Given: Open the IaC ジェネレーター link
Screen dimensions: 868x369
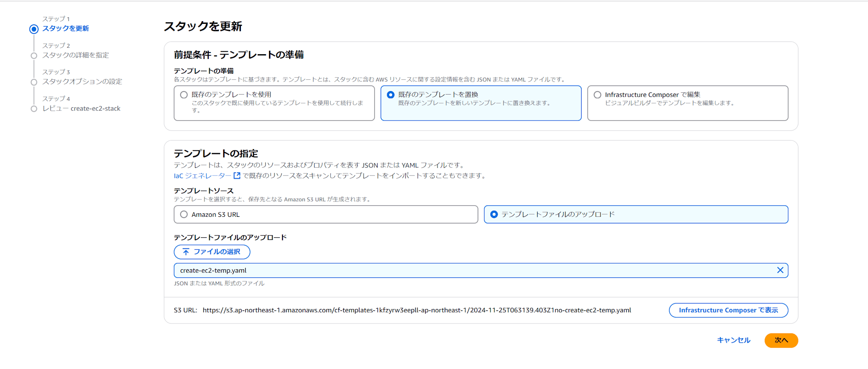Looking at the screenshot, I should click(x=202, y=176).
